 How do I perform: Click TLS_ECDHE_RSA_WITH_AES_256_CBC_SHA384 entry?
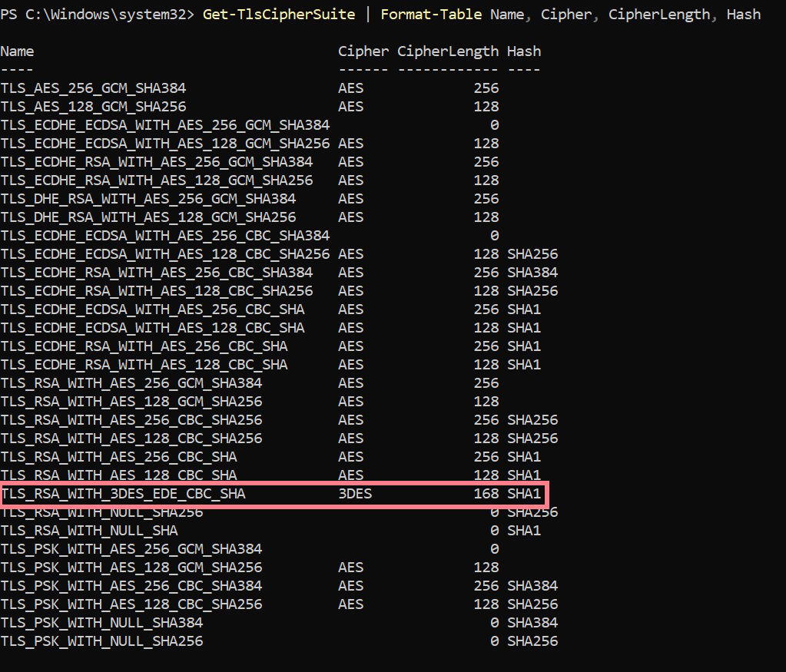click(x=157, y=272)
